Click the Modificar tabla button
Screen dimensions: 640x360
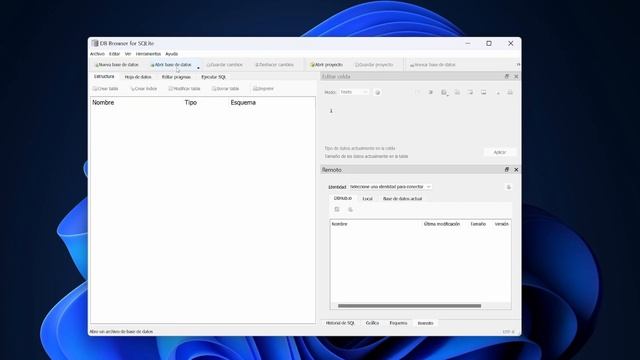184,89
